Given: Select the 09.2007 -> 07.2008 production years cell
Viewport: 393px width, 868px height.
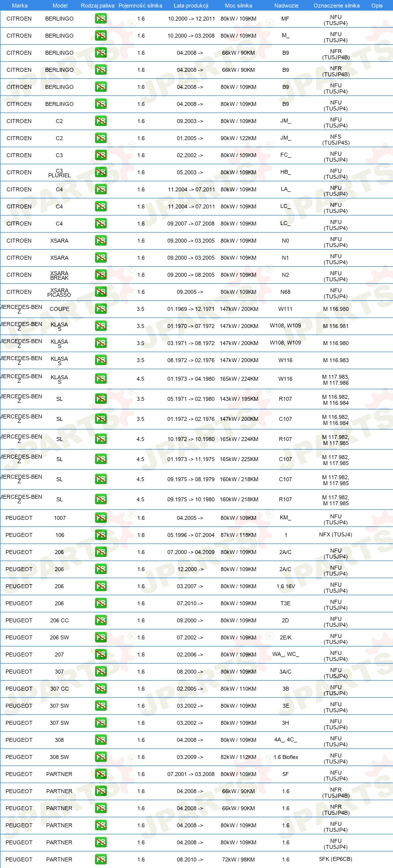Looking at the screenshot, I should pos(191,224).
